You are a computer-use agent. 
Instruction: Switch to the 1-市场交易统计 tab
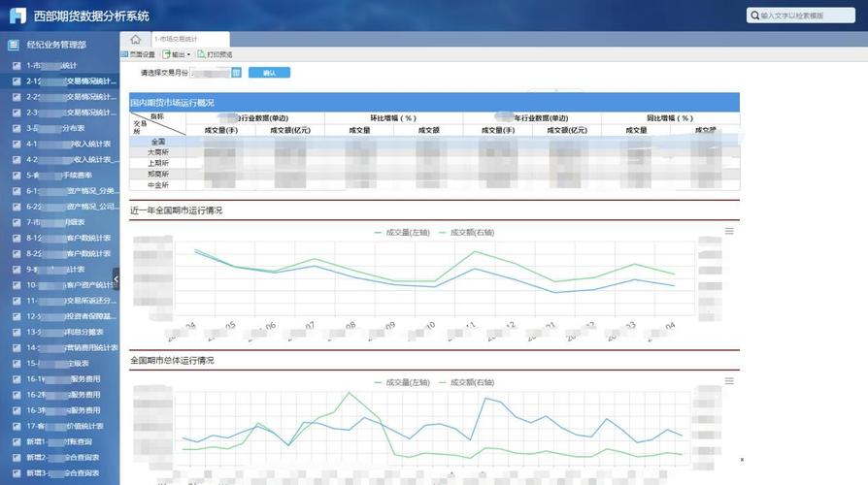[x=190, y=39]
